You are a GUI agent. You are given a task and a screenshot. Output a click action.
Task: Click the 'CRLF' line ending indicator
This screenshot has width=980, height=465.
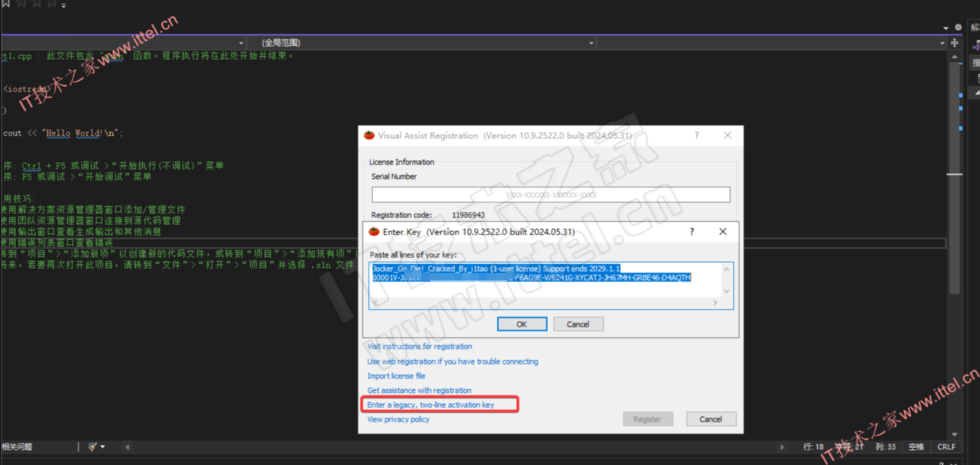(946, 446)
